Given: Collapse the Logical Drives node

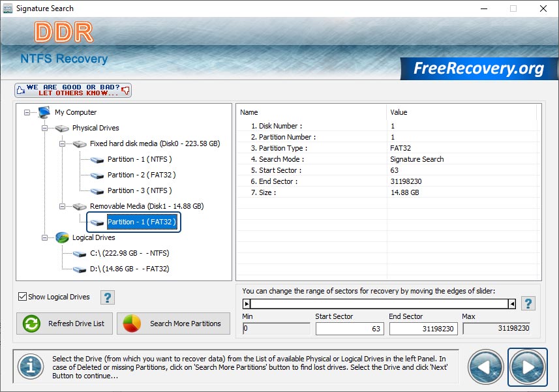Looking at the screenshot, I should pyautogui.click(x=44, y=237).
